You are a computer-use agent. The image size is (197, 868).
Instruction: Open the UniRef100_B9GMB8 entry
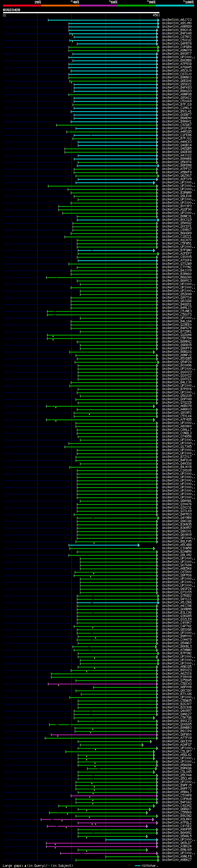pyautogui.click(x=177, y=60)
